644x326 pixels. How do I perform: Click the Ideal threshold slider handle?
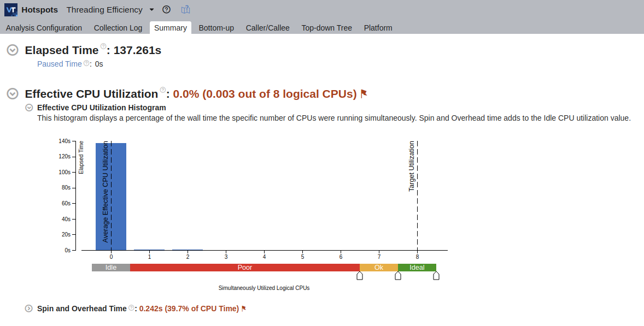(436, 275)
